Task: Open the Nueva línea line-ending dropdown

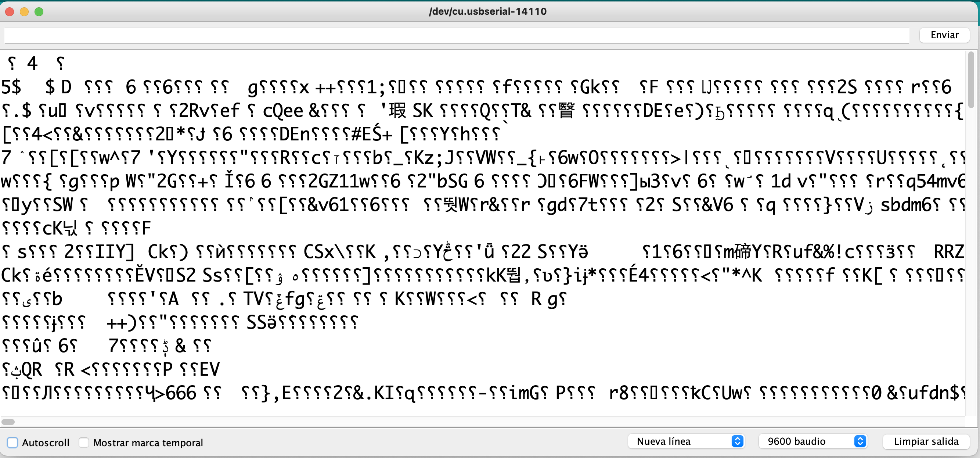Action: tap(686, 441)
